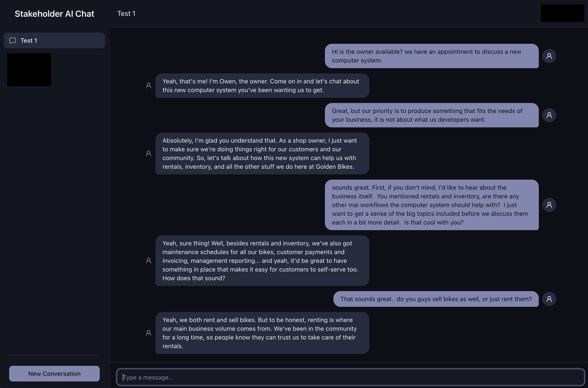588x388 pixels.
Task: Click stakeholder avatar beside "Absolutely, I'm glad" reply
Action: [149, 154]
